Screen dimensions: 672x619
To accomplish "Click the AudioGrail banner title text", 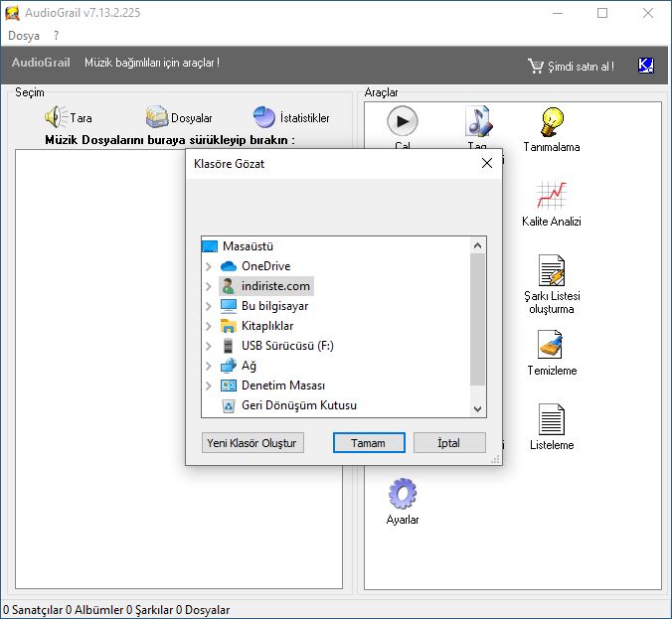I will 41,63.
